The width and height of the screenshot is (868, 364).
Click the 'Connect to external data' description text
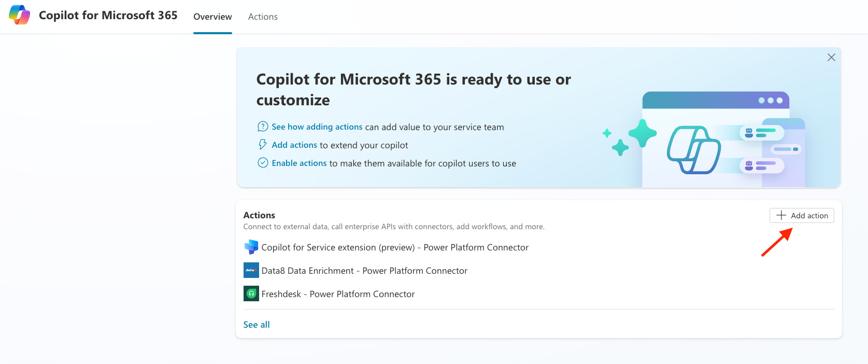(394, 227)
